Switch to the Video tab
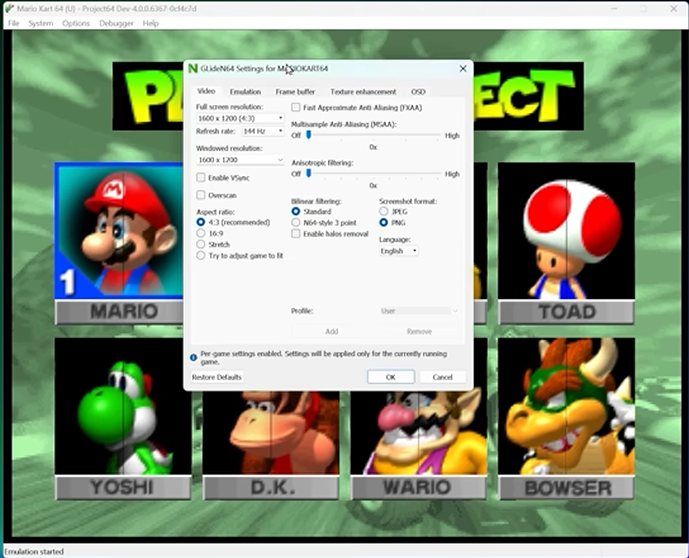 (206, 91)
